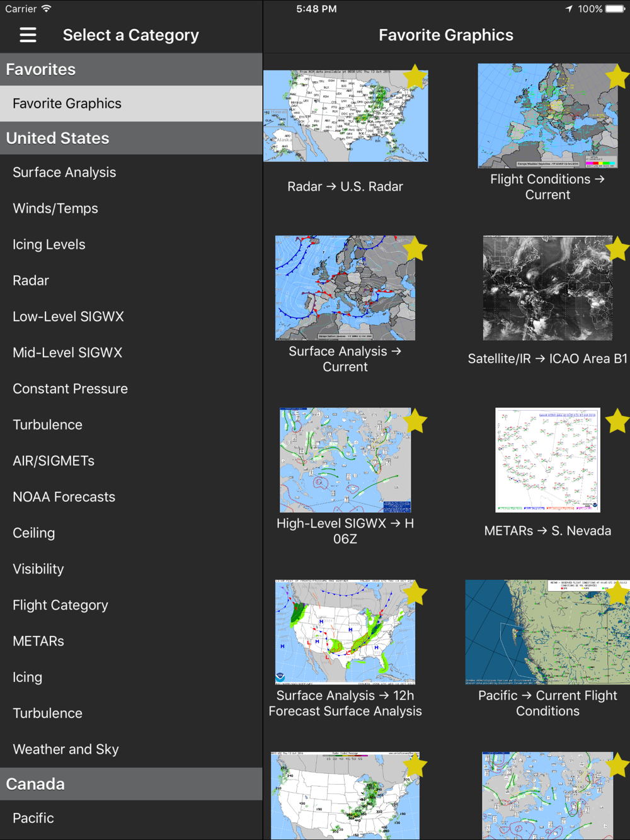Viewport: 630px width, 840px height.
Task: Open Constant Pressure category
Action: click(131, 389)
